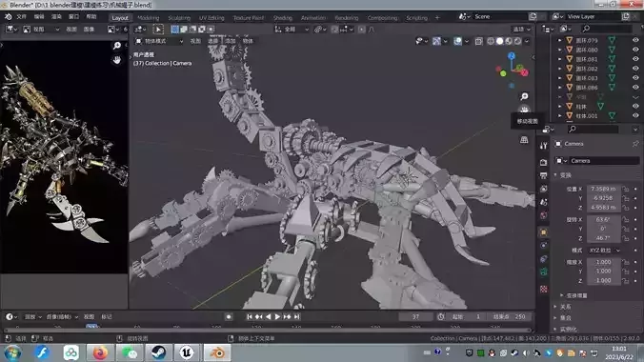
Task: Click the outliner search field
Action: click(x=606, y=29)
